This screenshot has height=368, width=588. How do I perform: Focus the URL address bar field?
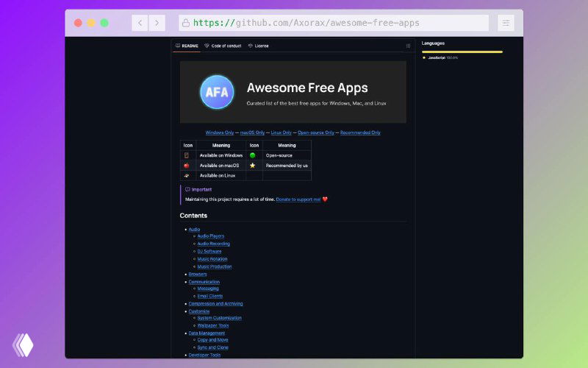(338, 23)
